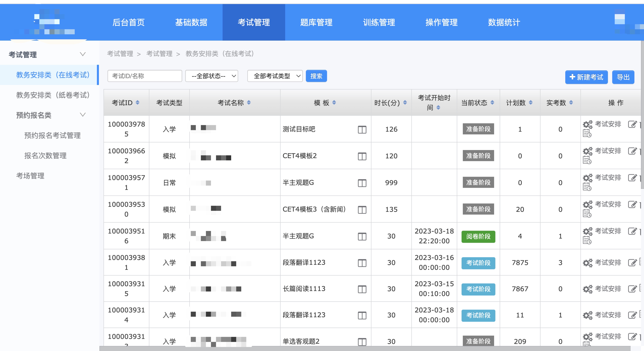Click the 7875 planned count cell

pos(520,263)
